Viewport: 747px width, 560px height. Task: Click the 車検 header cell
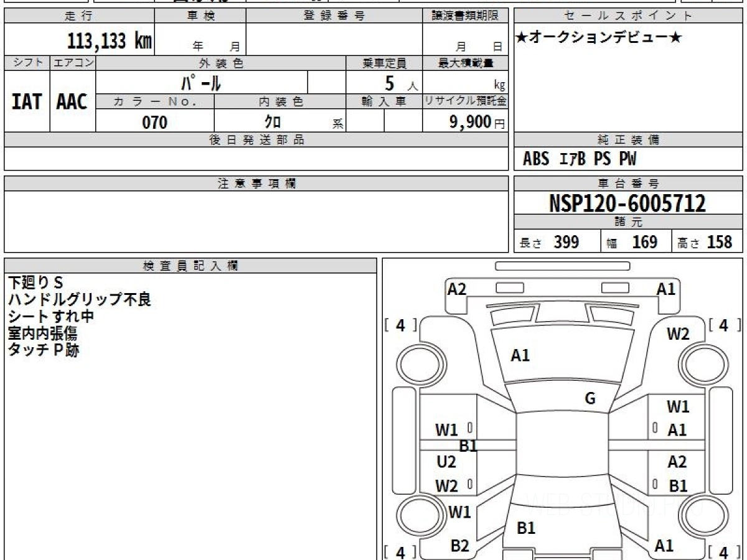(200, 16)
